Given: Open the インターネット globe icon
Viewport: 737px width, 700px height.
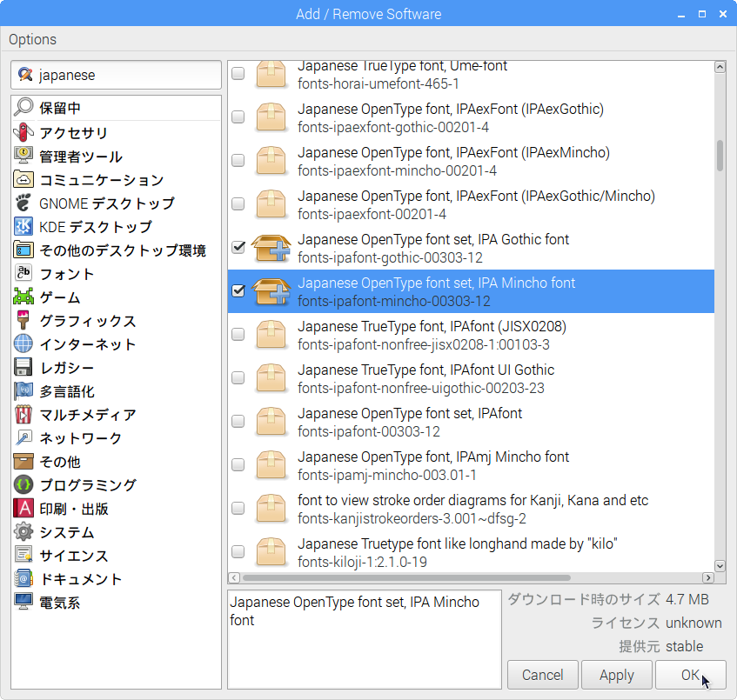Looking at the screenshot, I should 23,343.
